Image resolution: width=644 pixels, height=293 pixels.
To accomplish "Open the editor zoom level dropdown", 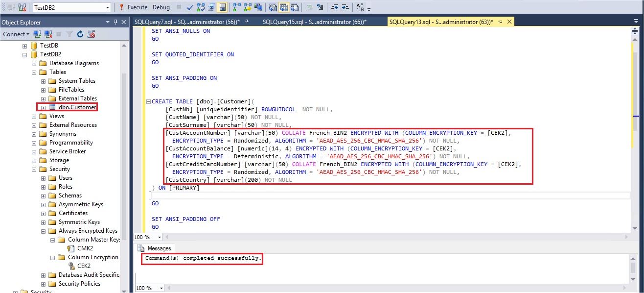I will pos(159,237).
